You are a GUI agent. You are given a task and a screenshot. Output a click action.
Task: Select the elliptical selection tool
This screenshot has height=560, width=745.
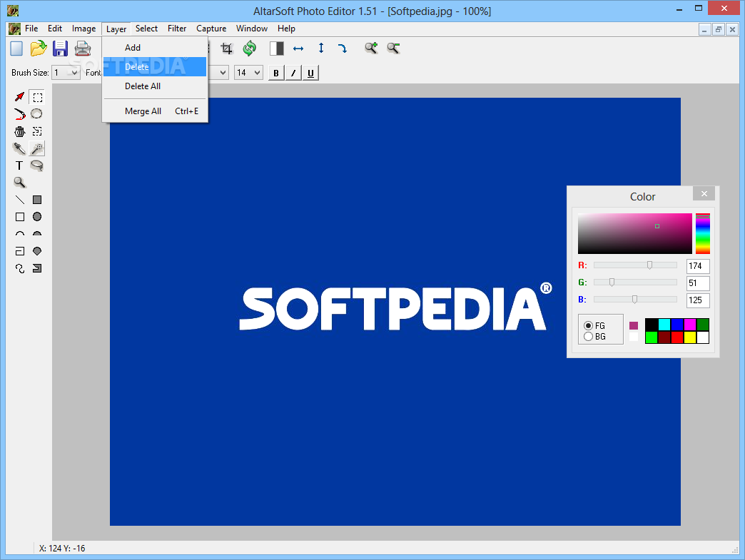pos(36,114)
